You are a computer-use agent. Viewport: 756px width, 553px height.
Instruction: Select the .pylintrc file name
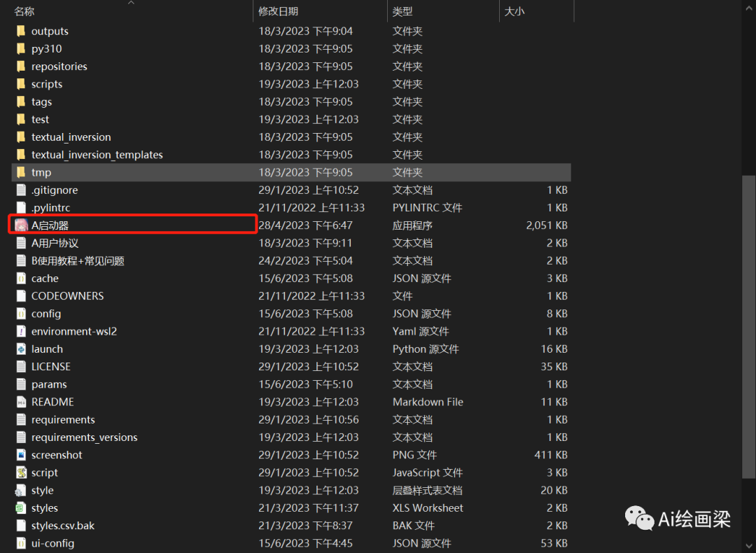tap(50, 208)
